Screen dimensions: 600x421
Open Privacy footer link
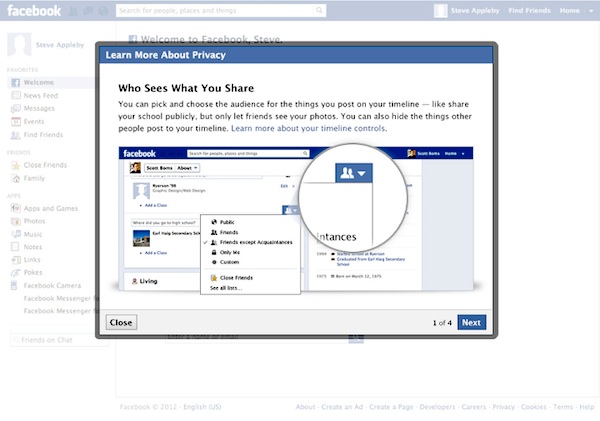pyautogui.click(x=504, y=407)
